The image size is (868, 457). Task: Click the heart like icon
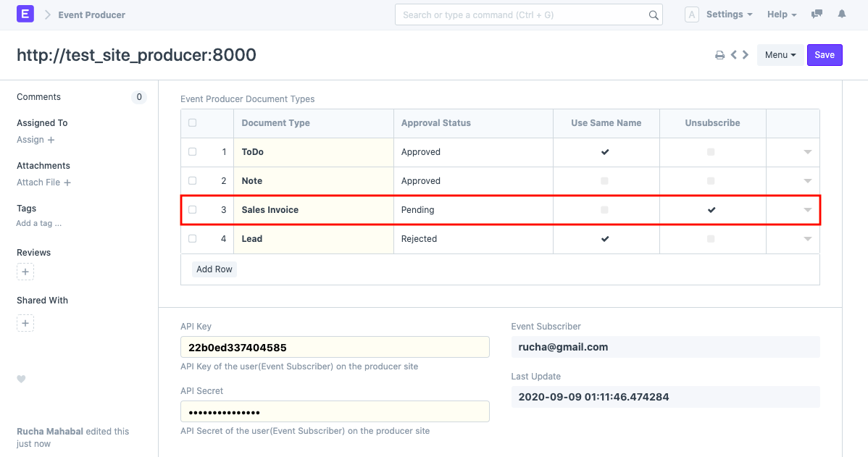[x=21, y=379]
